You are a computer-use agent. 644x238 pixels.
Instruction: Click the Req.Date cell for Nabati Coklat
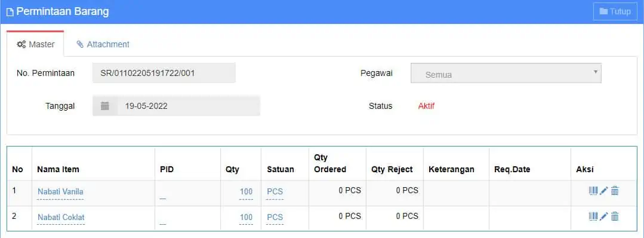pos(530,219)
